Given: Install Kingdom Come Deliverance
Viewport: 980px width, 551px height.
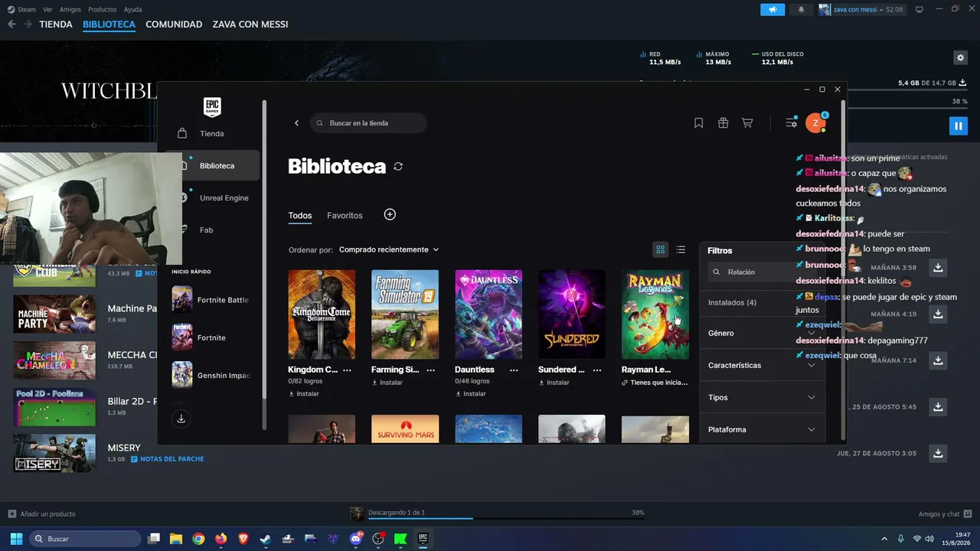Looking at the screenshot, I should coord(304,394).
